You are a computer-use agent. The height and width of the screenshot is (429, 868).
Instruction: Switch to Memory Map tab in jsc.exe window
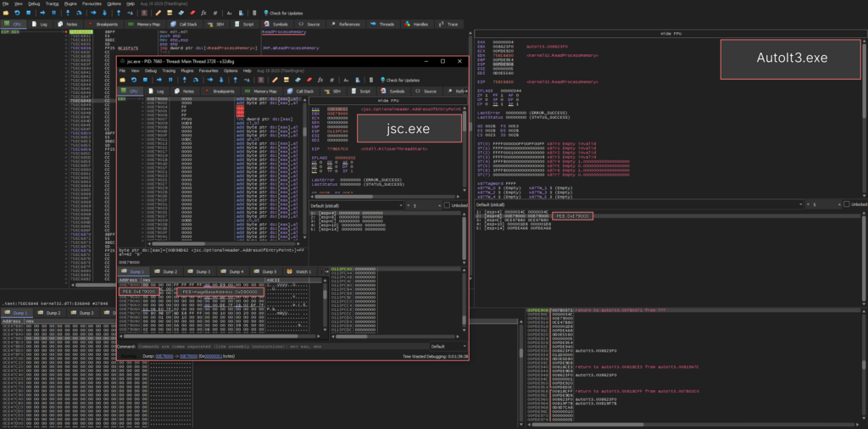263,91
